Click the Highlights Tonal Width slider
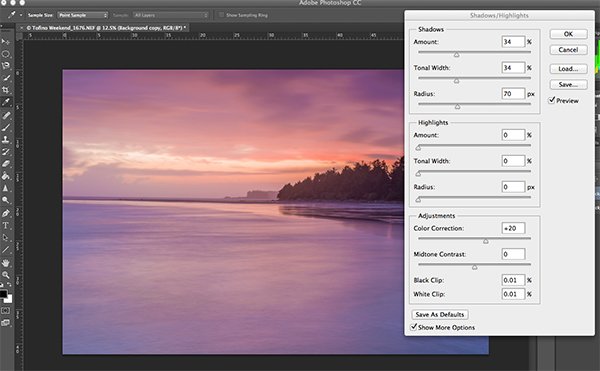This screenshot has width=600, height=371. (x=474, y=172)
